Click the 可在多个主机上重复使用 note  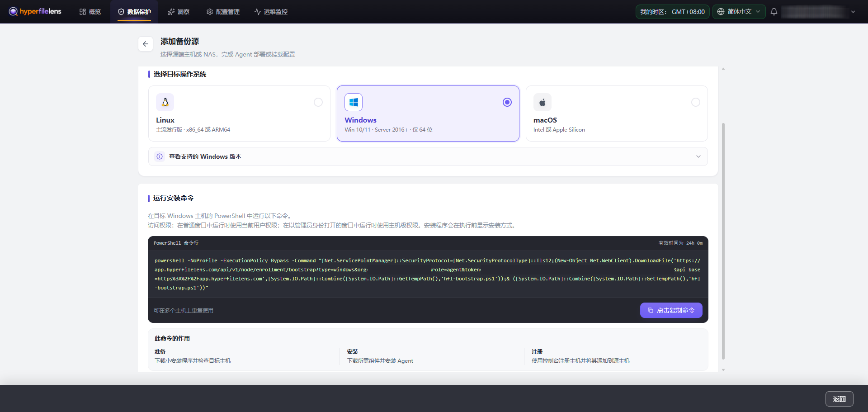pos(184,311)
